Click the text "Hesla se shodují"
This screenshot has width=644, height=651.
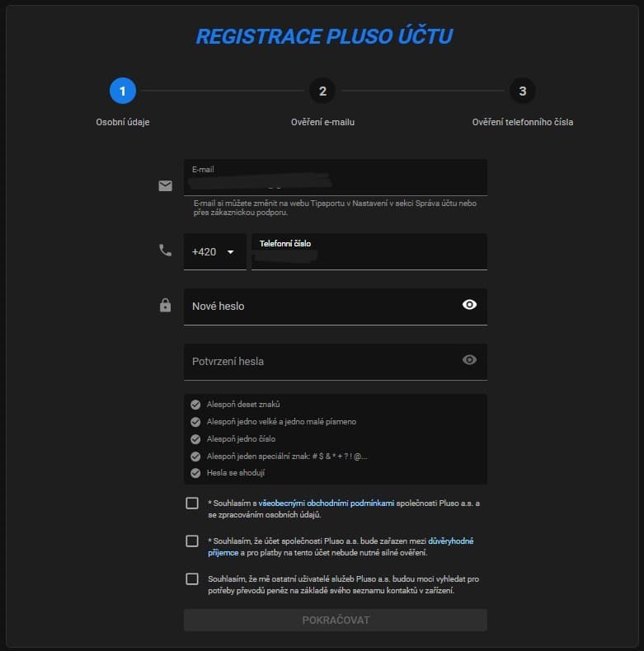[x=236, y=473]
